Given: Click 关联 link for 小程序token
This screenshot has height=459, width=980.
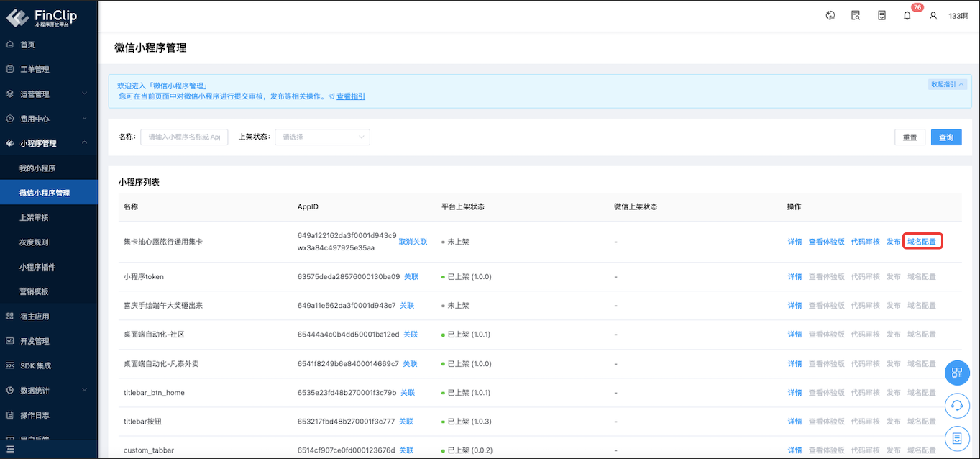Looking at the screenshot, I should 411,276.
